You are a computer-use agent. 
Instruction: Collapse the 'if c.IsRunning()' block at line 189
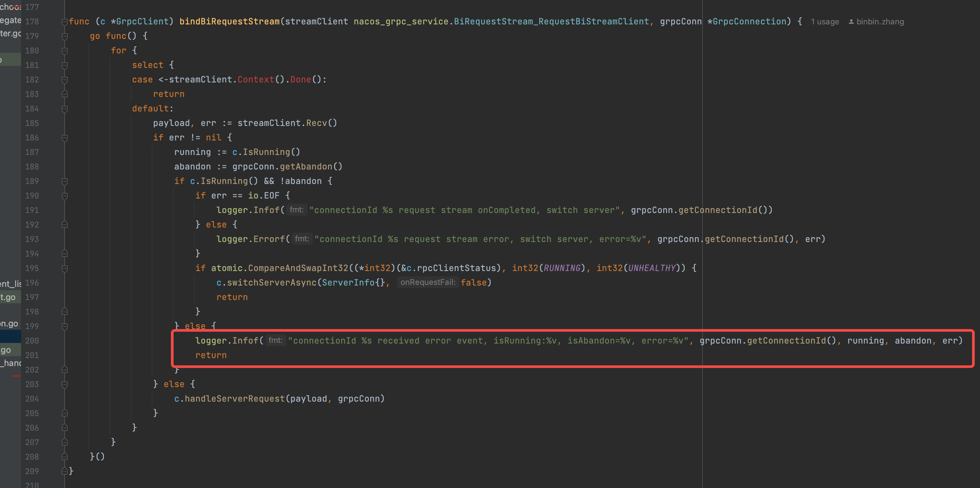click(x=65, y=182)
